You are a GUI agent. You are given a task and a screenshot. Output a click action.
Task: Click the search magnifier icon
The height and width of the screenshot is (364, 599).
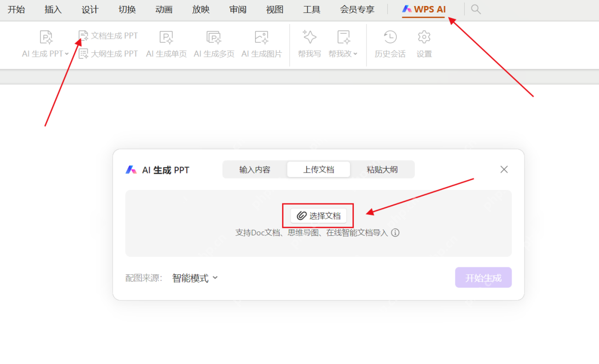(476, 9)
